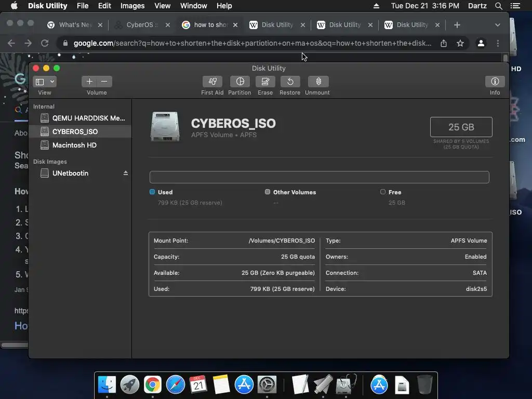Click the eject icon in menu bar

click(376, 6)
